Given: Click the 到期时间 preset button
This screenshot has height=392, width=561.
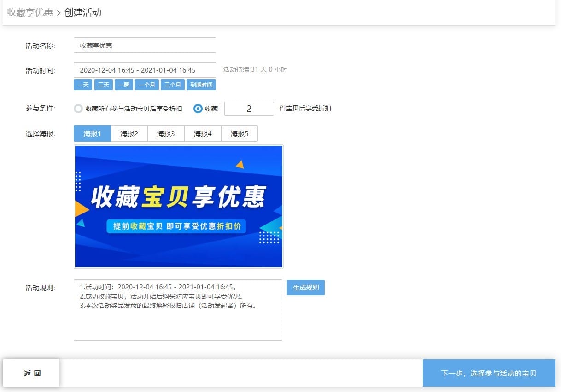Looking at the screenshot, I should tap(201, 85).
